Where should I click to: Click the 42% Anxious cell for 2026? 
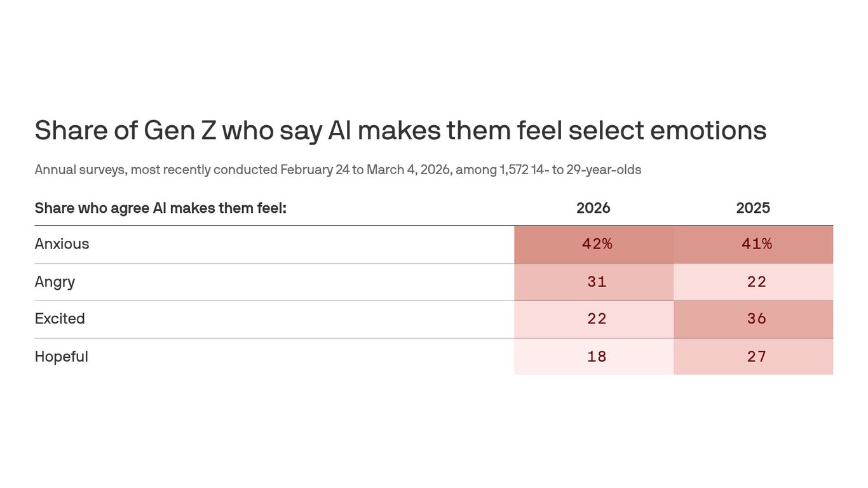pos(597,244)
